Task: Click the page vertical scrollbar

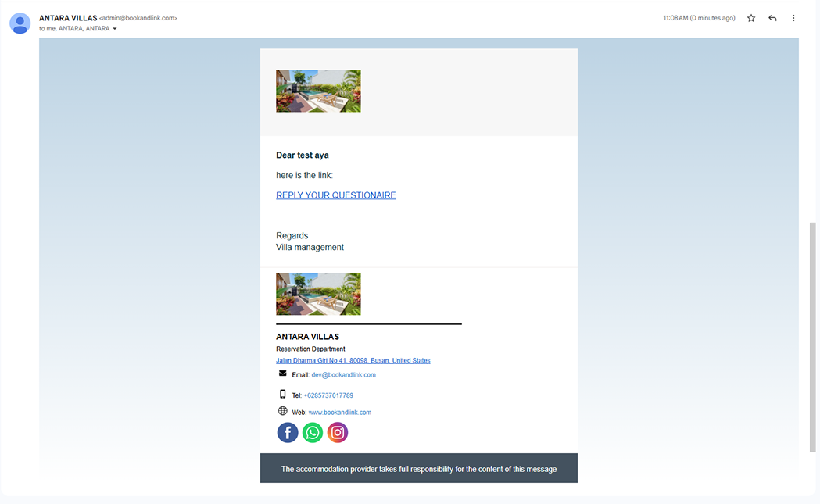Action: (812, 338)
